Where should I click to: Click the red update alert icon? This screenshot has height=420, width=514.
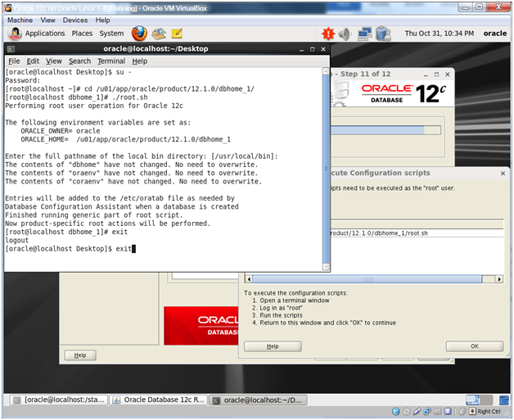[x=327, y=34]
